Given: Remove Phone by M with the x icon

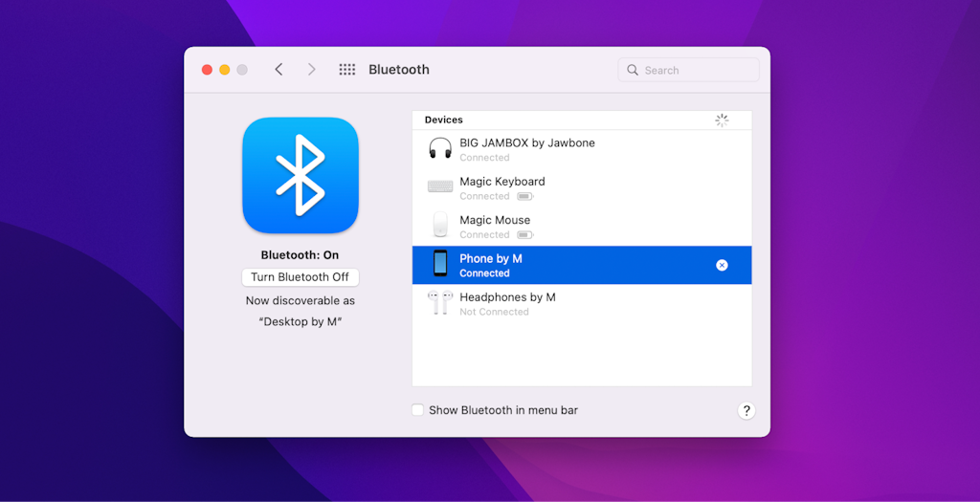Looking at the screenshot, I should (722, 266).
